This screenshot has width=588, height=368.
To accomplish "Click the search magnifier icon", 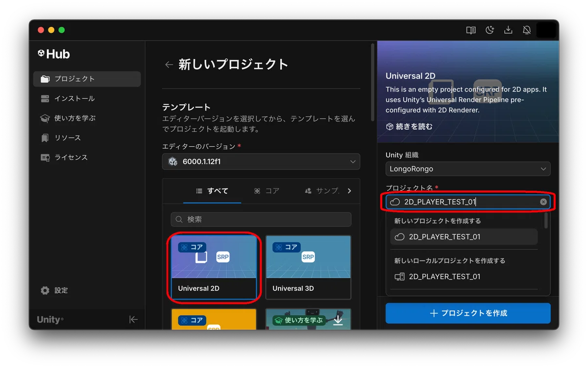I will click(x=179, y=219).
